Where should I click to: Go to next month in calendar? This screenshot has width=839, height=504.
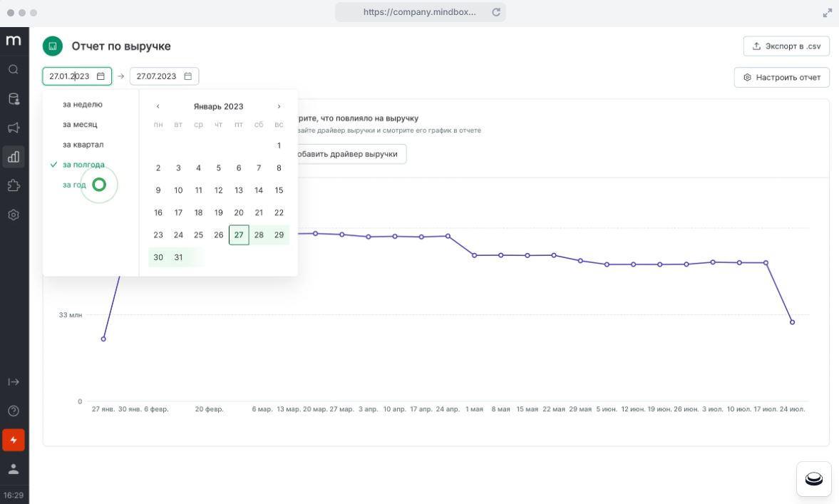coord(279,106)
